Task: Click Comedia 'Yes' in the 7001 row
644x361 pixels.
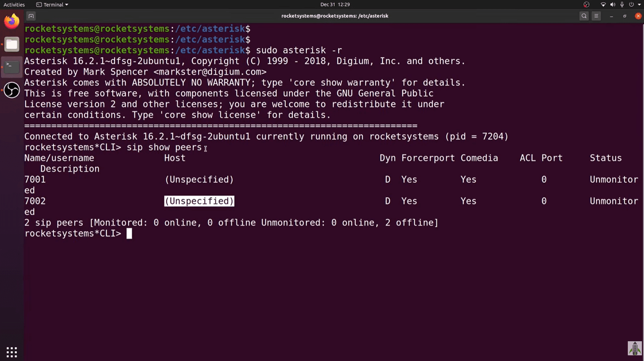Action: 468,179
